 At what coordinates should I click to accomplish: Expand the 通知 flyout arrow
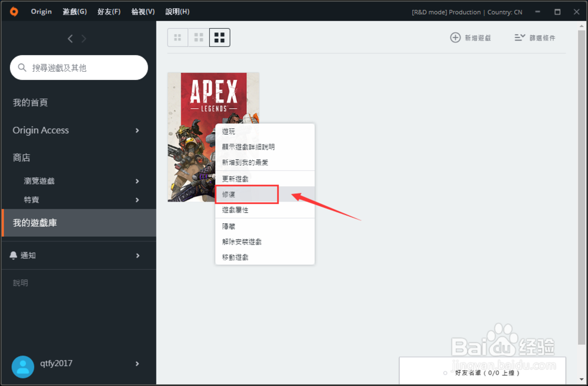click(x=138, y=256)
